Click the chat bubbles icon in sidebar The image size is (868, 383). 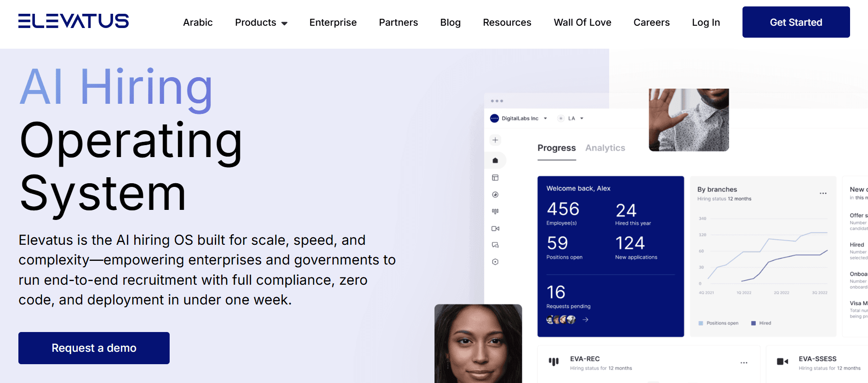coord(495,245)
